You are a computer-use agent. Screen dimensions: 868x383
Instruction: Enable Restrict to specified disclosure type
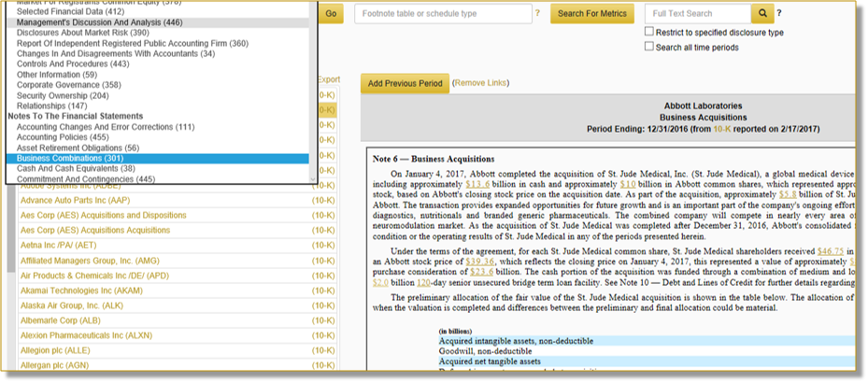(649, 33)
